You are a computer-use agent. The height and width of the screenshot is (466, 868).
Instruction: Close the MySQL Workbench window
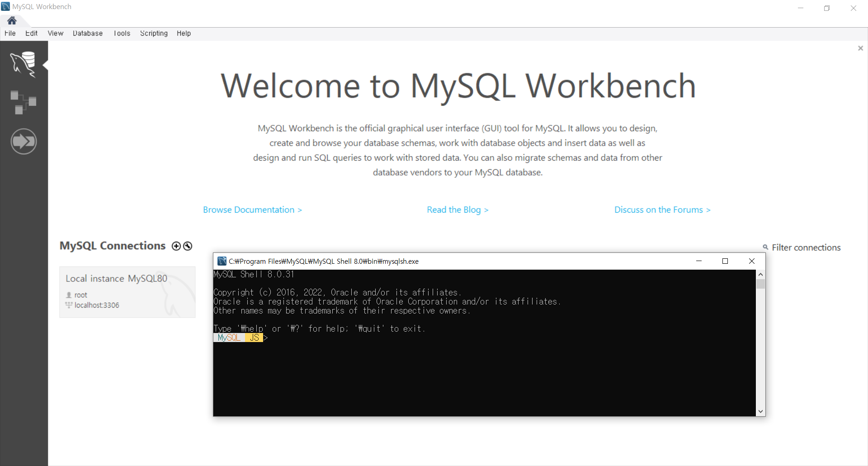click(x=854, y=8)
